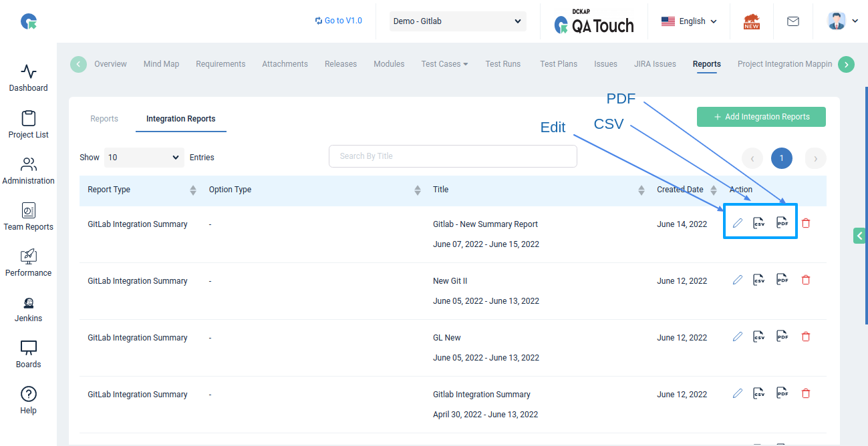
Task: Go to next page of results
Action: tap(815, 158)
